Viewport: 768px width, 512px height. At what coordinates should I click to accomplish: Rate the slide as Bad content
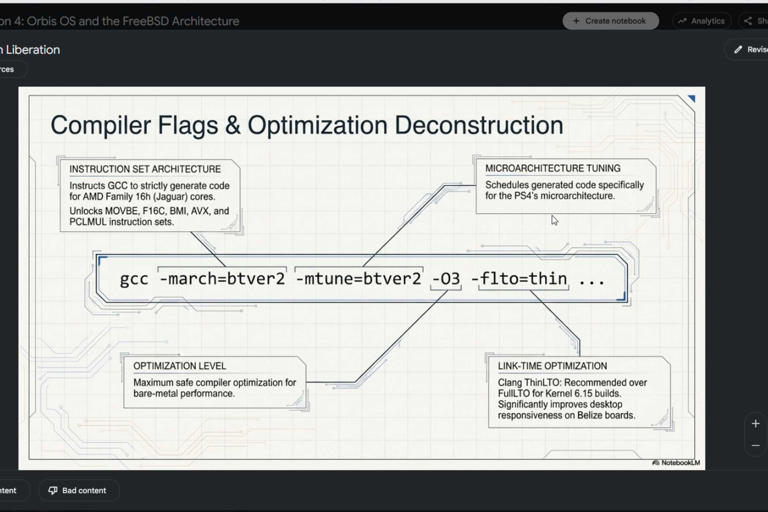point(78,490)
